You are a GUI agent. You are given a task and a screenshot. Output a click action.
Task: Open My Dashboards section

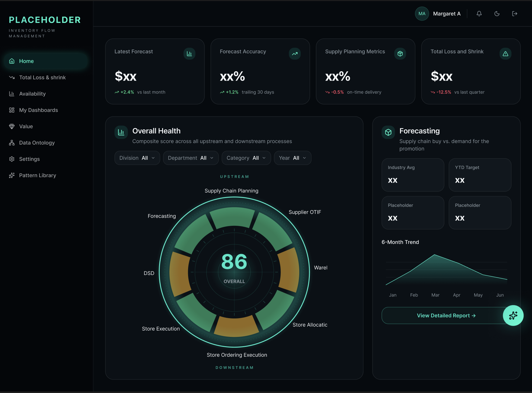click(46, 110)
